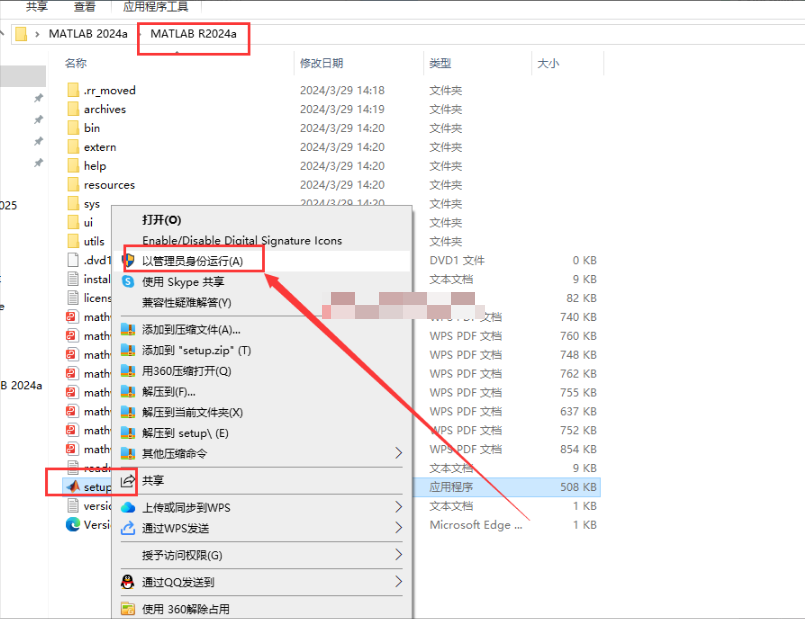805x619 pixels.
Task: Click the zip icon beside 用360压缩打开(Q)
Action: pos(128,371)
